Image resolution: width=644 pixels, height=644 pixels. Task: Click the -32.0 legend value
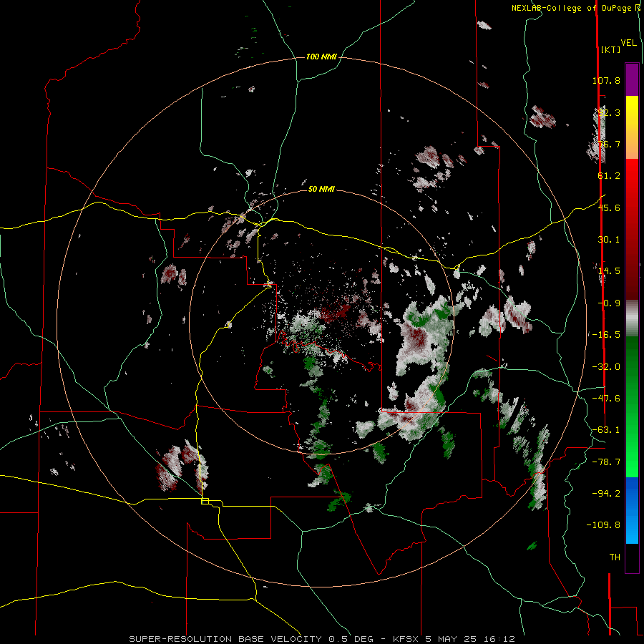[x=606, y=367]
